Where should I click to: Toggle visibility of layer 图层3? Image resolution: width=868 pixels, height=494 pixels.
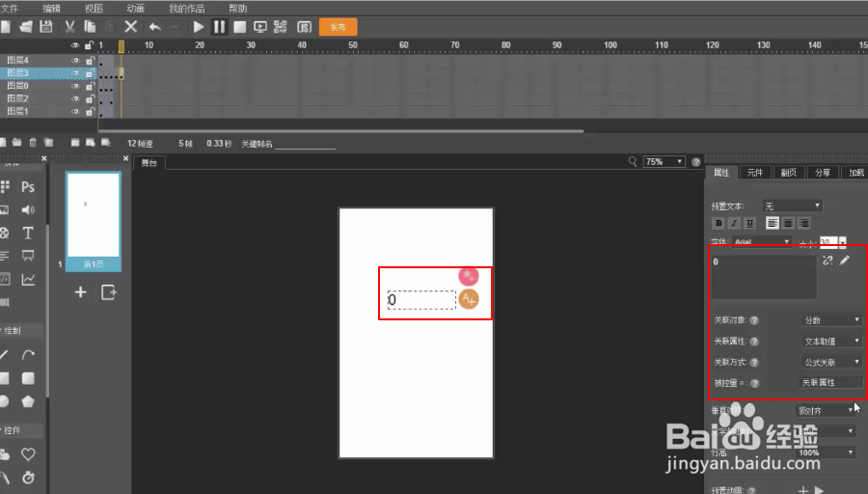(75, 72)
